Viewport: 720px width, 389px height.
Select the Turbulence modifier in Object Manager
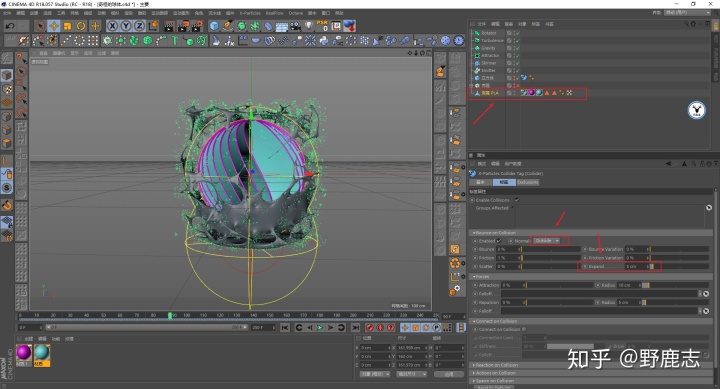pos(492,40)
